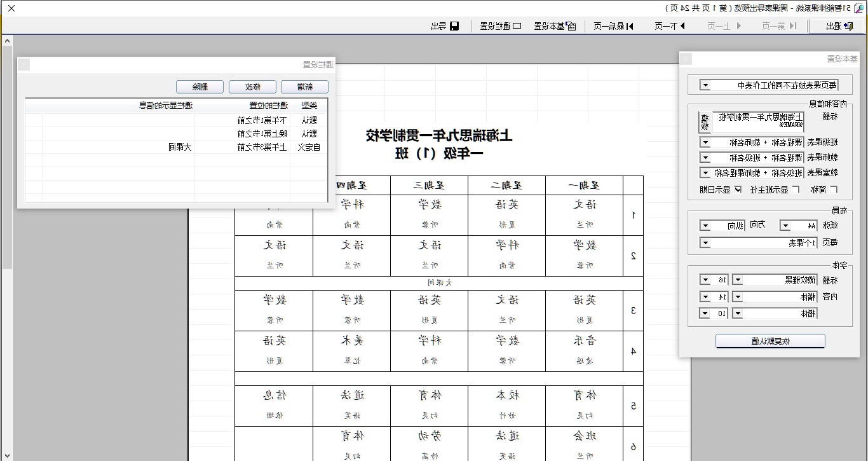Open the 楷体 dropdown beside size 10
Screen dimensions: 868x461
click(x=738, y=313)
